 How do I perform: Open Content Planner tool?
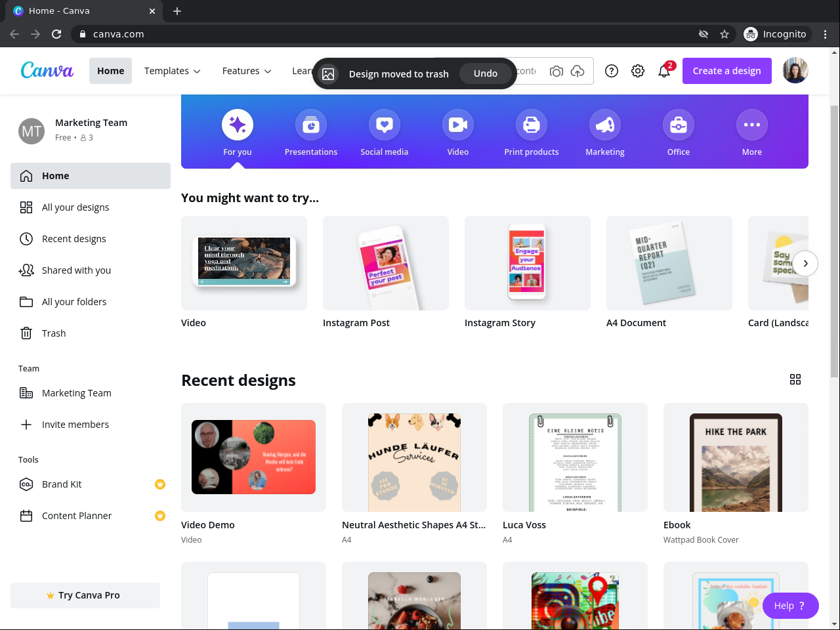(x=91, y=516)
